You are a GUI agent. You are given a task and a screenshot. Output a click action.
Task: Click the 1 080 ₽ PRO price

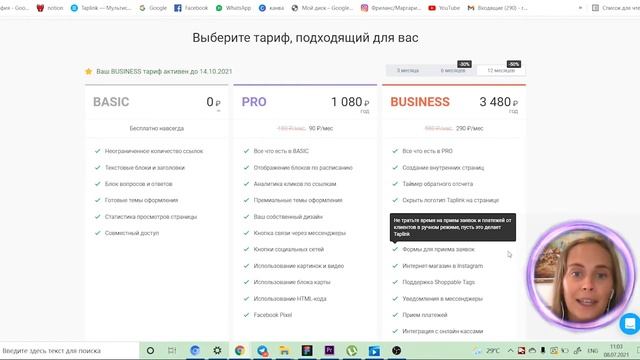[350, 102]
